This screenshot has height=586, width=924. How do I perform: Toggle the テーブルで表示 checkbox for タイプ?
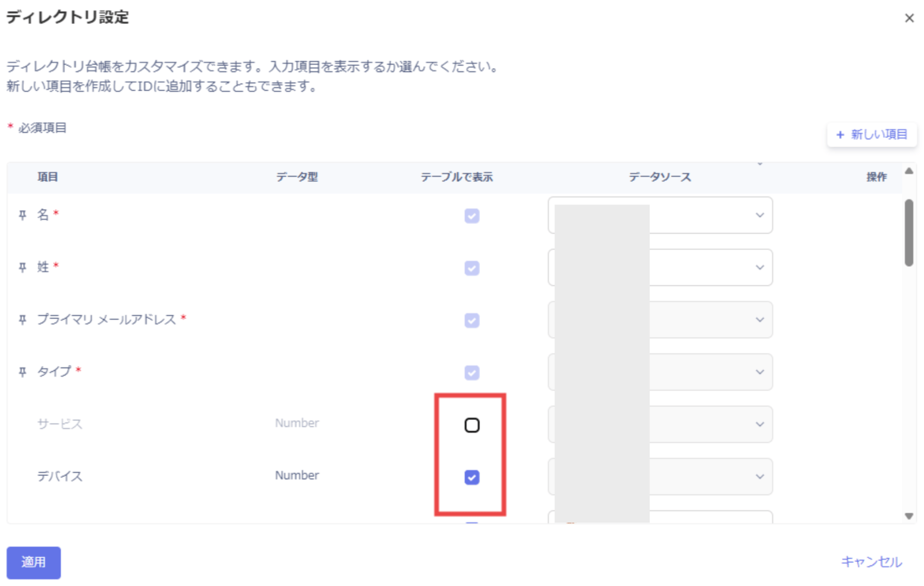(472, 373)
